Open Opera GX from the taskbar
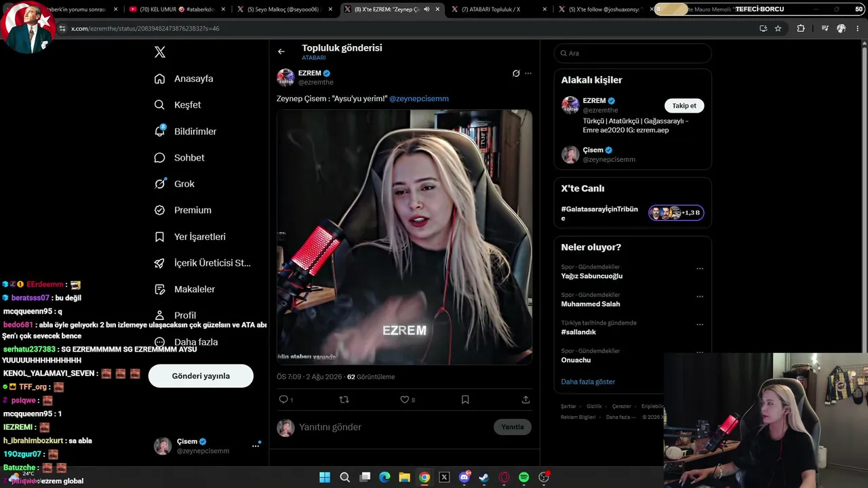This screenshot has height=488, width=868. click(x=504, y=477)
